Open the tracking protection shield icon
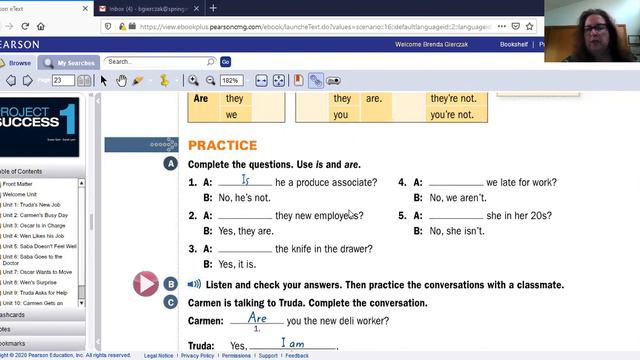Image resolution: width=640 pixels, height=360 pixels. (108, 27)
